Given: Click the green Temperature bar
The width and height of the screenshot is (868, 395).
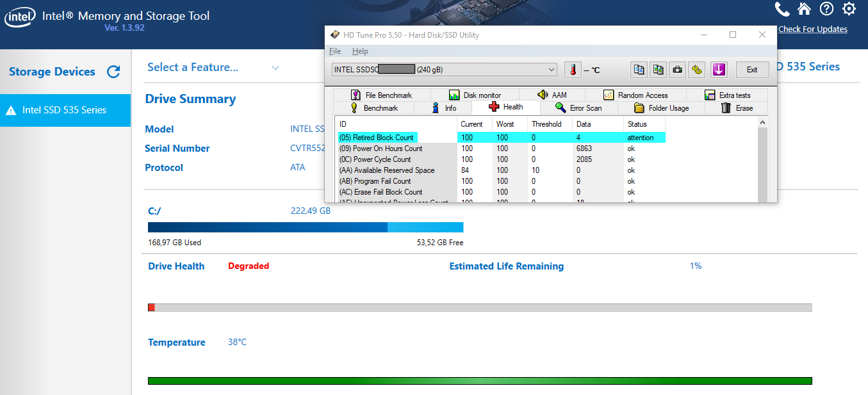Looking at the screenshot, I should point(480,381).
